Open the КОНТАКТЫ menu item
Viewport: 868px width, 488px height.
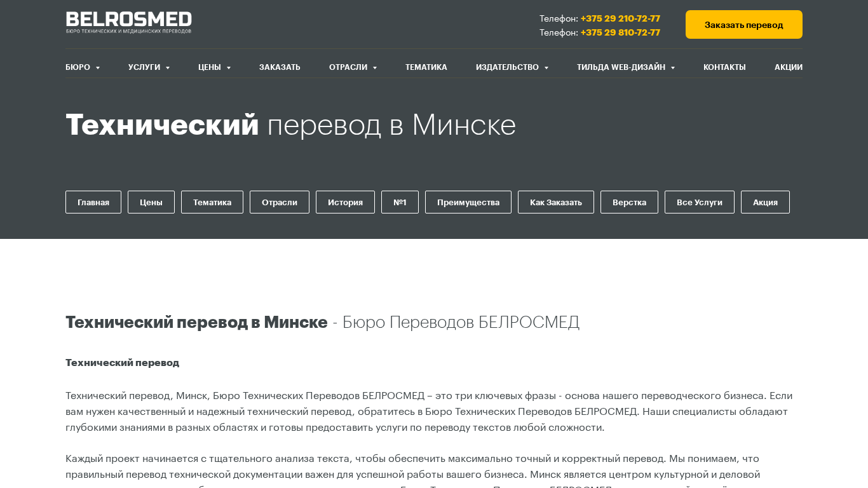pyautogui.click(x=724, y=67)
